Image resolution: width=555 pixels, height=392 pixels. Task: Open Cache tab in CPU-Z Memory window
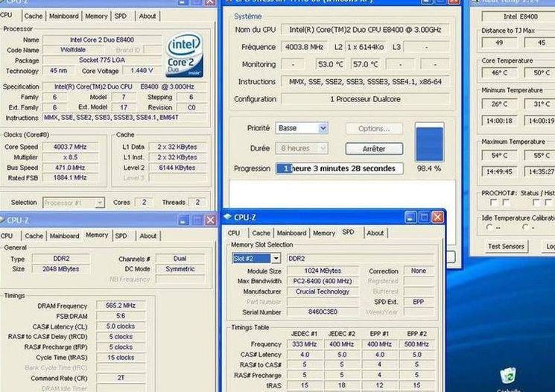34,235
